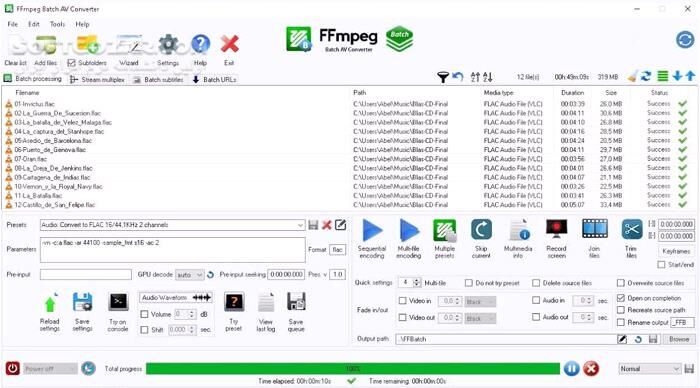Screen dimensions: 700x388
Task: Click Skip current icon
Action: (x=481, y=230)
